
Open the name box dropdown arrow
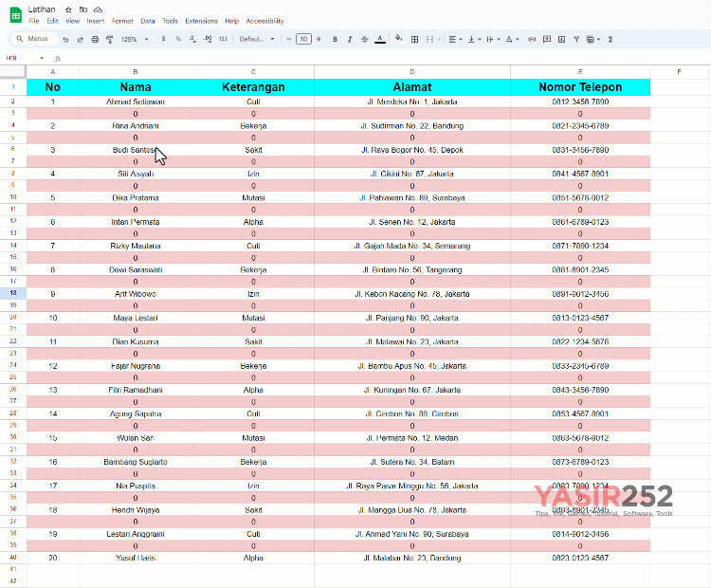tap(42, 58)
